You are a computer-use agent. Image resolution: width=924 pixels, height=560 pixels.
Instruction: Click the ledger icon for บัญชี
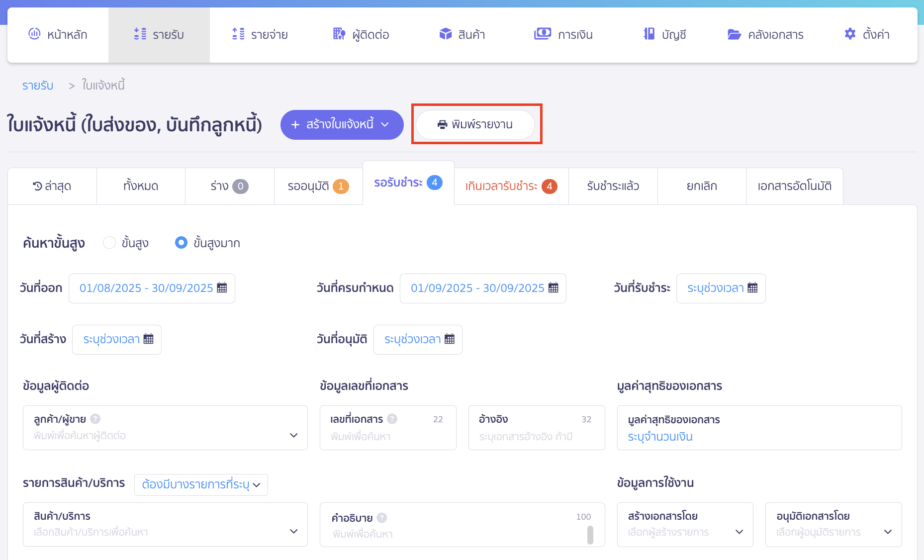click(x=649, y=34)
